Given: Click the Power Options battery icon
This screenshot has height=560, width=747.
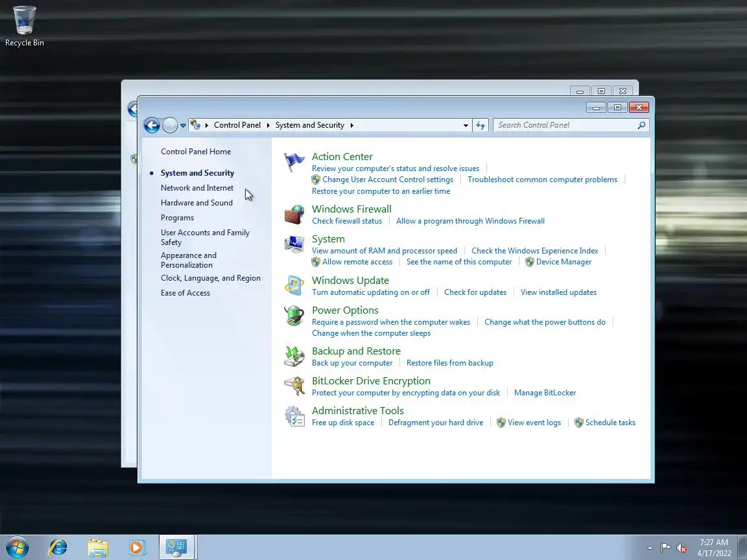Looking at the screenshot, I should coord(294,315).
